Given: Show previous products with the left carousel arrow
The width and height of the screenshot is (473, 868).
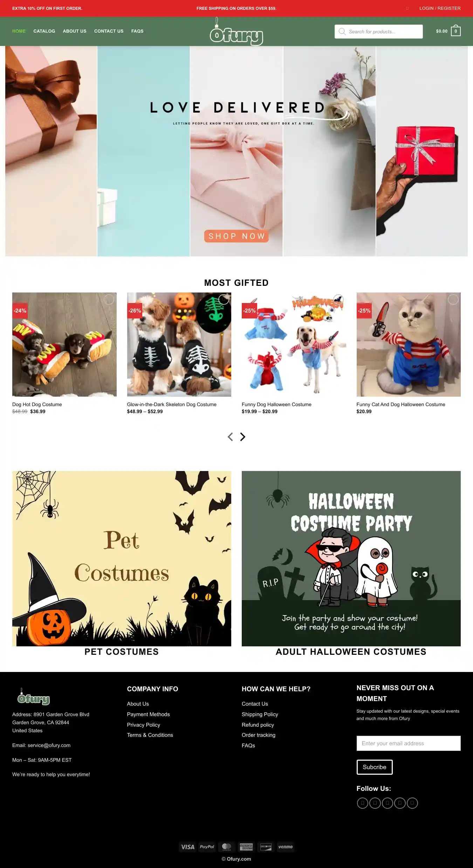Looking at the screenshot, I should click(230, 437).
